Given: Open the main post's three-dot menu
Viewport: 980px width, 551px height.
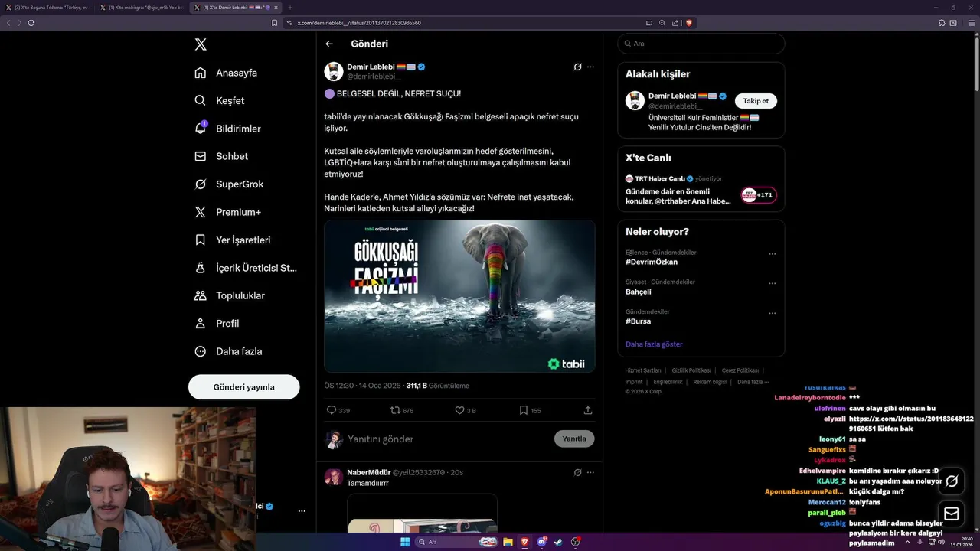Looking at the screenshot, I should 590,67.
